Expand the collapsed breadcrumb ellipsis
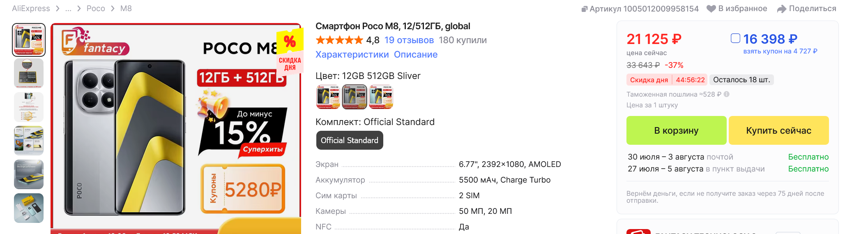Viewport: 868px width, 234px height. pyautogui.click(x=68, y=9)
